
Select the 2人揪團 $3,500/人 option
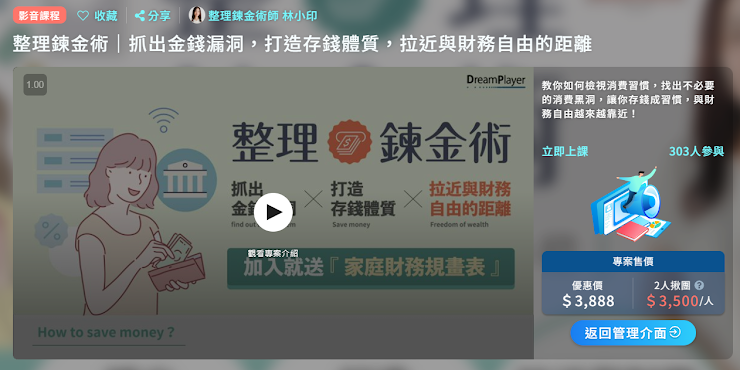(679, 294)
